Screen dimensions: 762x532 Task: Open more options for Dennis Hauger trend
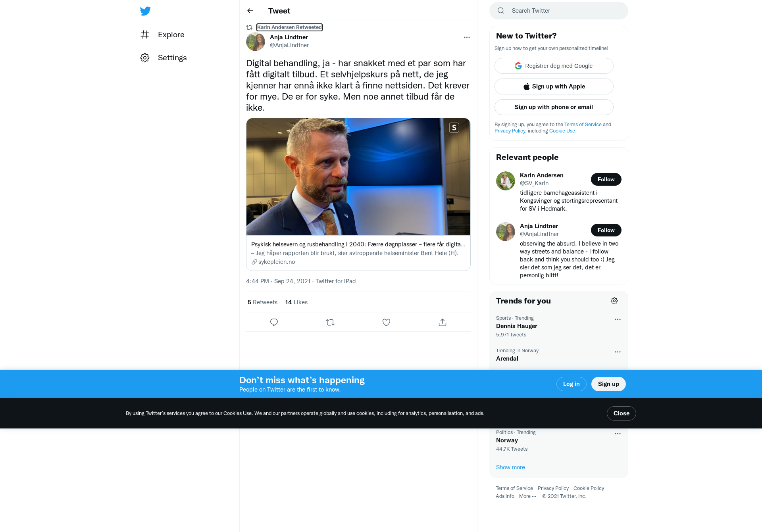coord(618,319)
